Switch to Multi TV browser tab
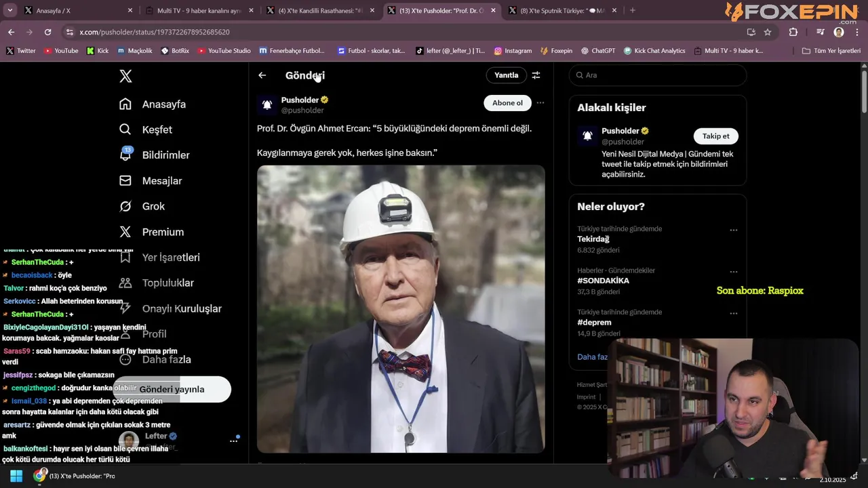This screenshot has width=868, height=488. point(199,10)
